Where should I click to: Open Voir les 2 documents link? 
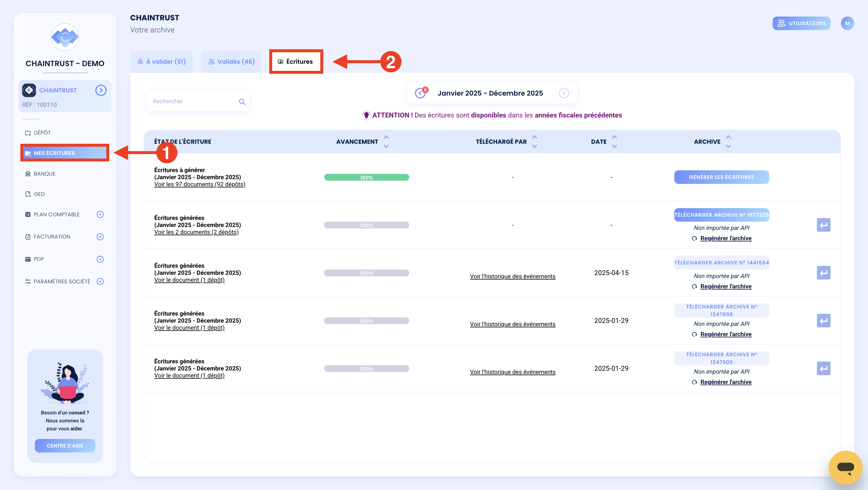tap(196, 232)
